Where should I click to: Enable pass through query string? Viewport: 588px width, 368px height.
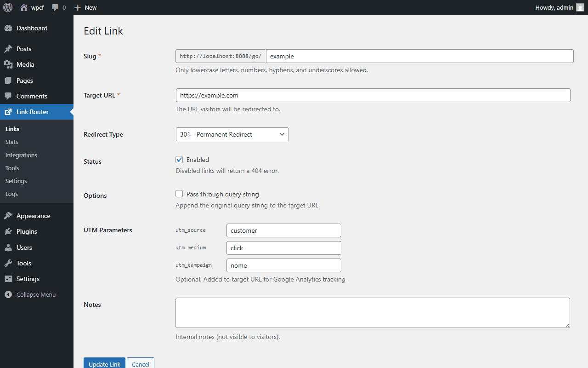pos(179,194)
